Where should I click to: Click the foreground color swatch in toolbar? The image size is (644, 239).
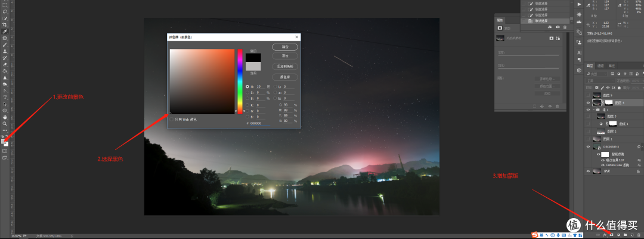4,142
